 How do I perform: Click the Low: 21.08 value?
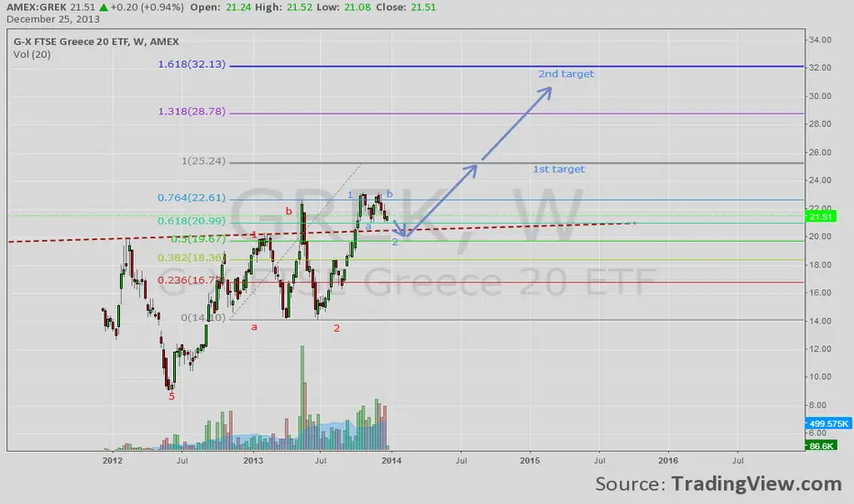345,7
